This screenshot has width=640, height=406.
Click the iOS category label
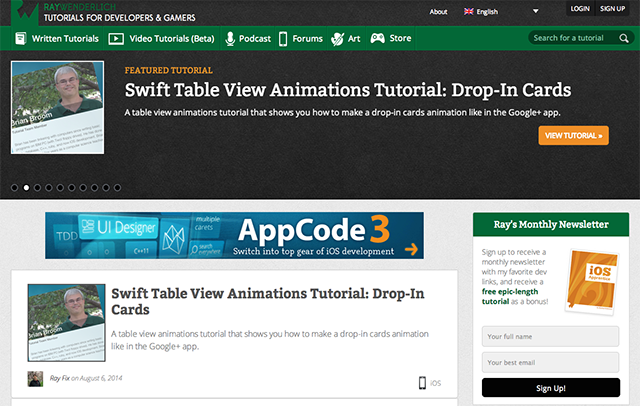[436, 383]
